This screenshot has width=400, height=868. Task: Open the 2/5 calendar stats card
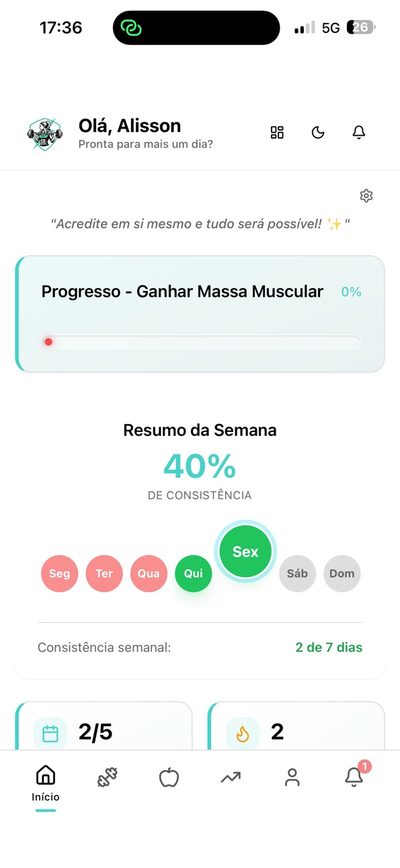[104, 726]
